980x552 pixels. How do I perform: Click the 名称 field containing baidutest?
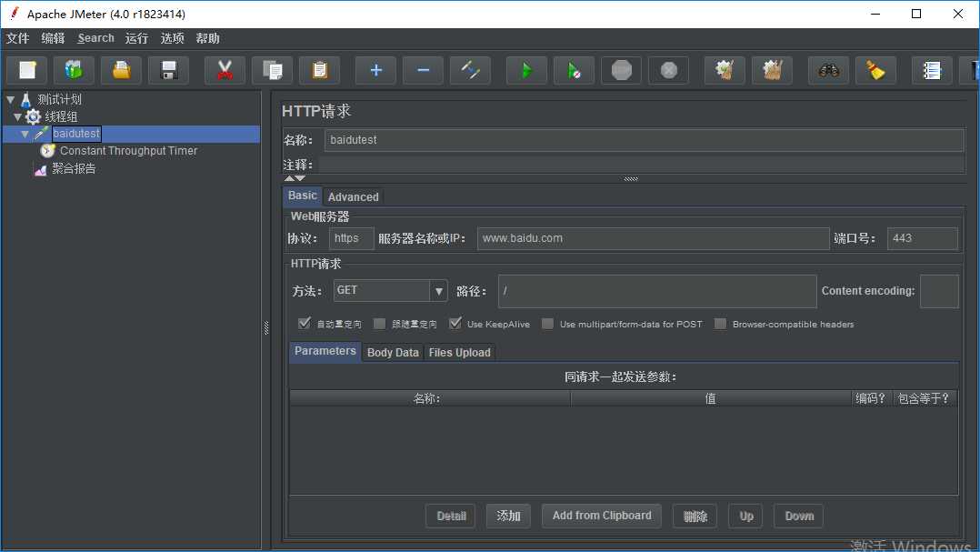tap(645, 140)
